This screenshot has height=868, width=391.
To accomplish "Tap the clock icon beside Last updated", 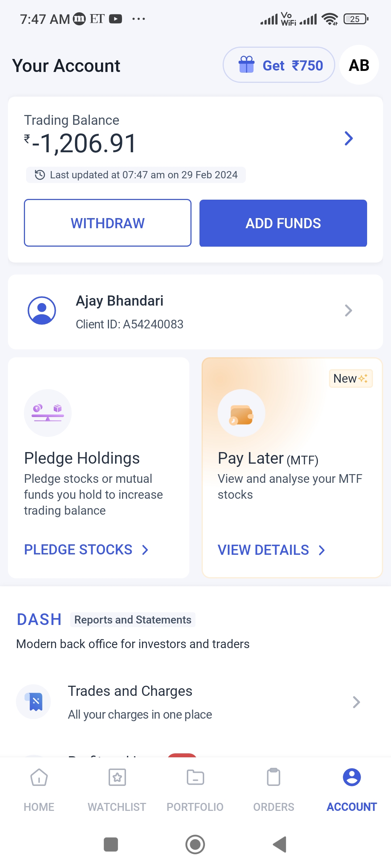I will point(39,175).
